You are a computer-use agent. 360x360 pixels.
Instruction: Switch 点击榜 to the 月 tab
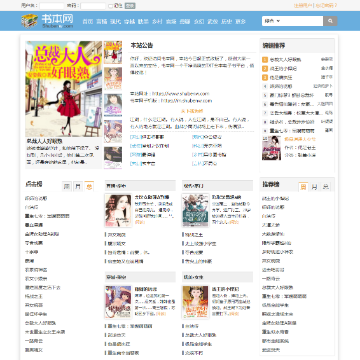78,186
